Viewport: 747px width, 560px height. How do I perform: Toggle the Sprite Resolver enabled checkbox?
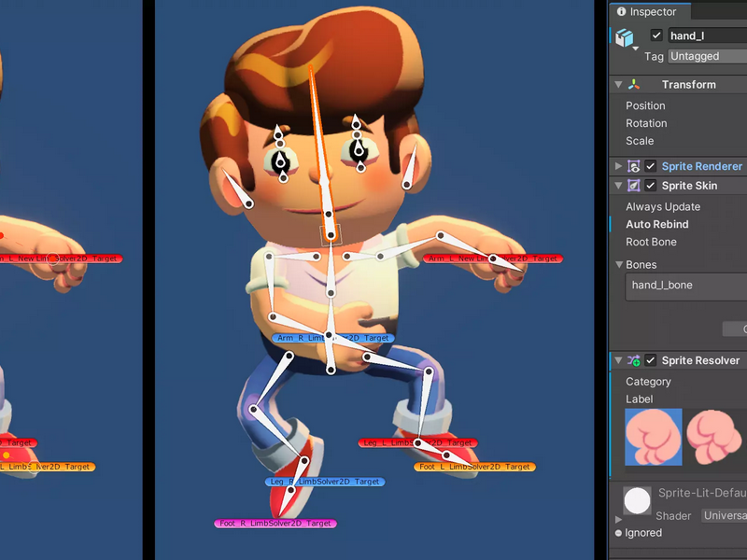point(650,360)
